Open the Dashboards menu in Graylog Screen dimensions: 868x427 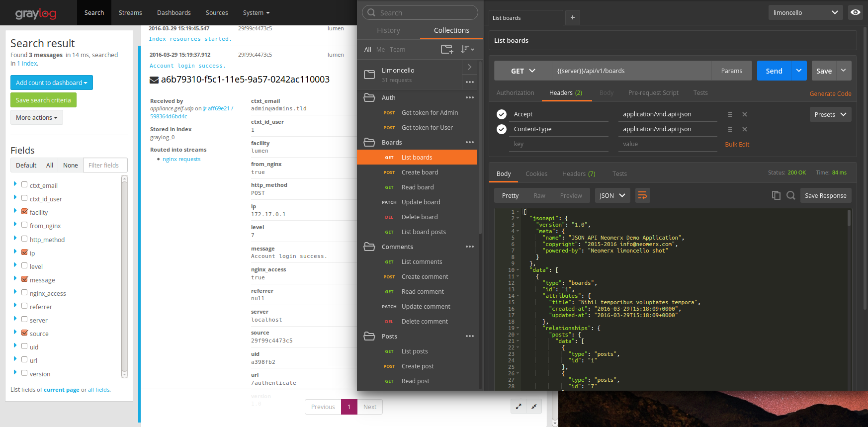pyautogui.click(x=174, y=12)
